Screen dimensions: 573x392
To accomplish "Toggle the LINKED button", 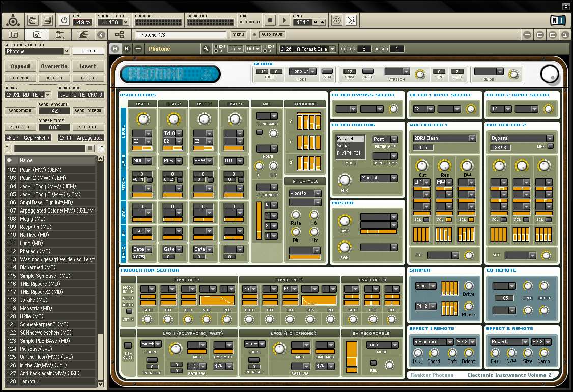I will [x=88, y=51].
